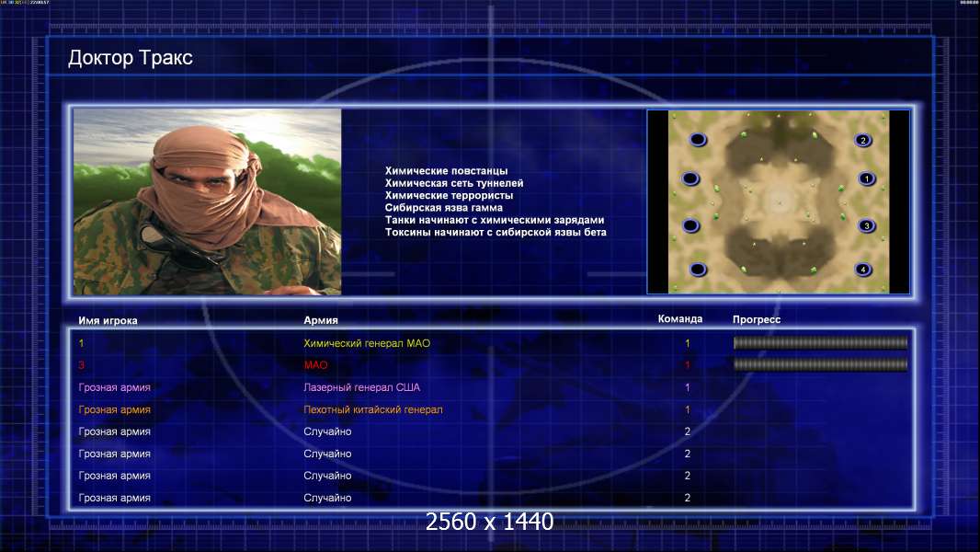The height and width of the screenshot is (552, 980).
Task: Click team number in Пехотный китайский генерал row
Action: coord(688,410)
